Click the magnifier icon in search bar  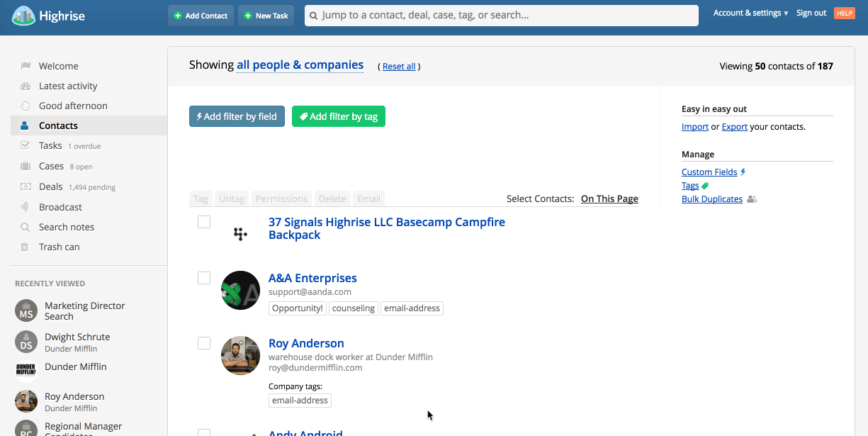314,16
